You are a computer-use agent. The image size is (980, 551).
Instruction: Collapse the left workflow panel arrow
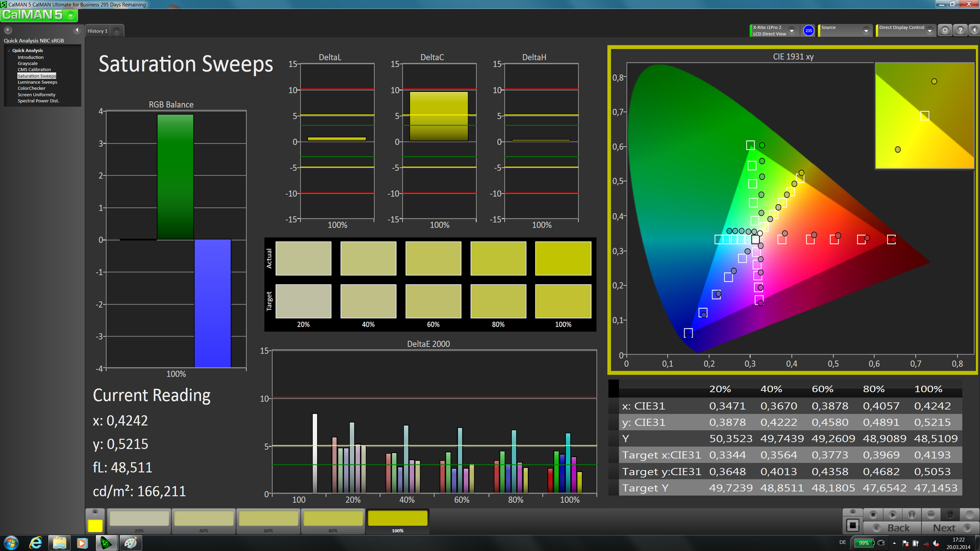[x=77, y=30]
